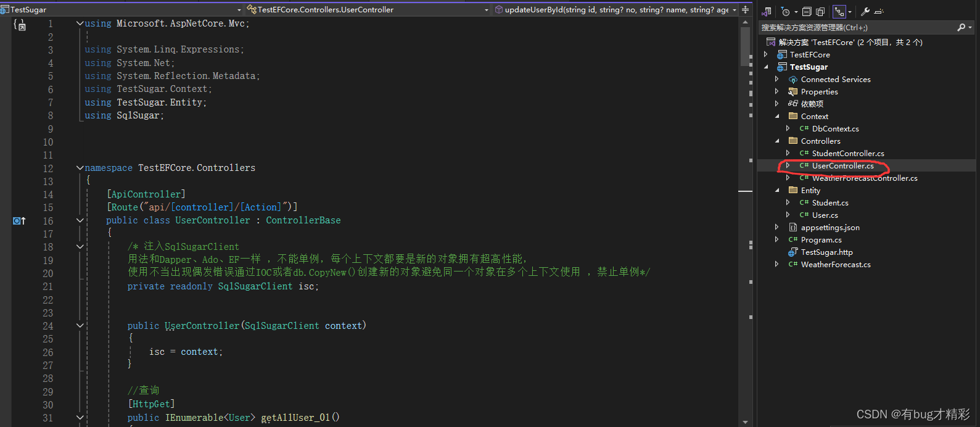Select UserController.cs in Solution Explorer

pos(842,165)
